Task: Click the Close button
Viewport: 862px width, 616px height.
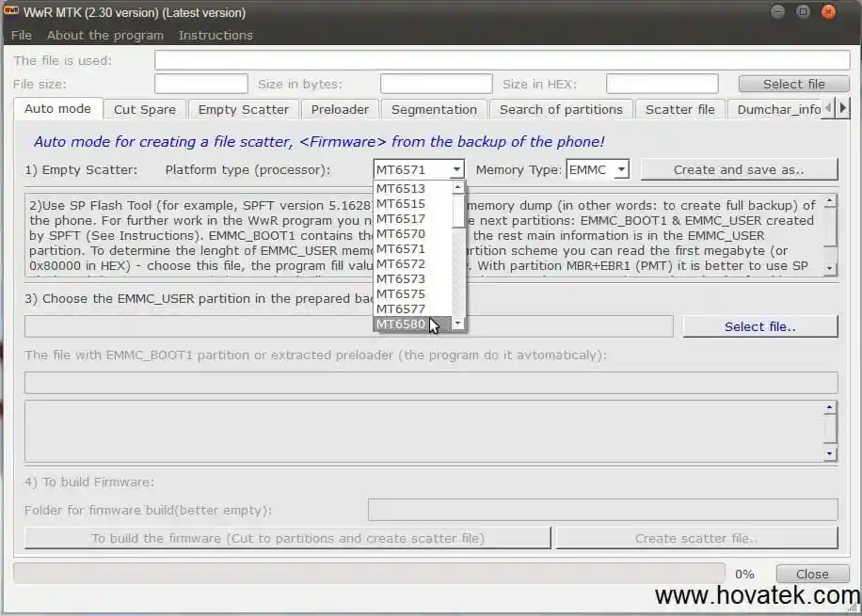Action: (x=812, y=574)
